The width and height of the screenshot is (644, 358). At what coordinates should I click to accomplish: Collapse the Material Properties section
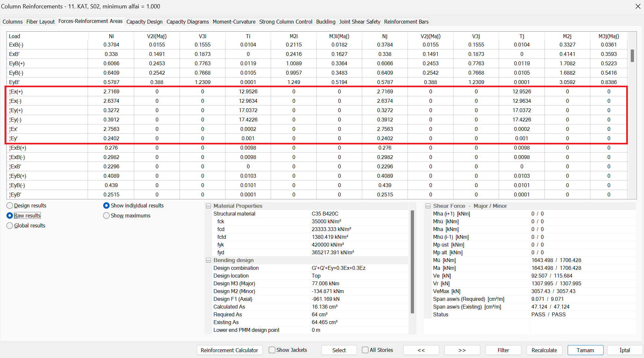coord(209,206)
